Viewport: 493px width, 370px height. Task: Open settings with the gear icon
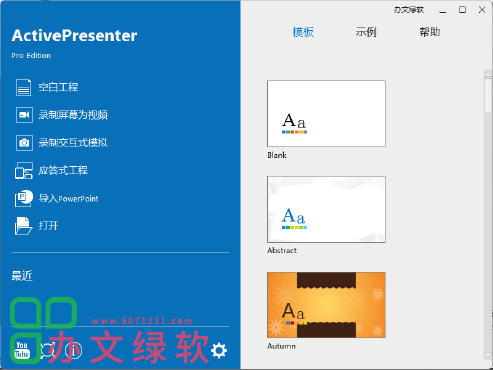(219, 350)
